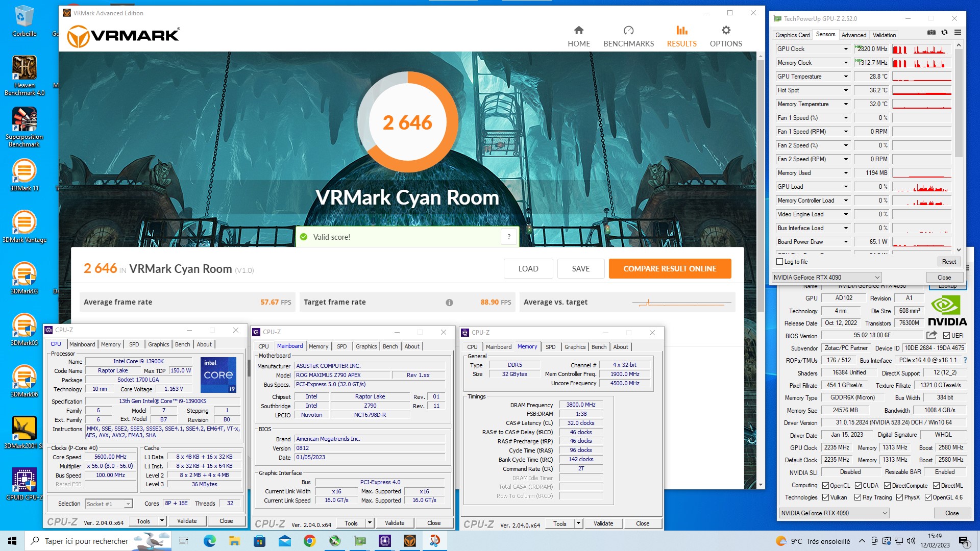Toggle OpenCL checkbox in GPU-Z
980x551 pixels.
point(825,486)
